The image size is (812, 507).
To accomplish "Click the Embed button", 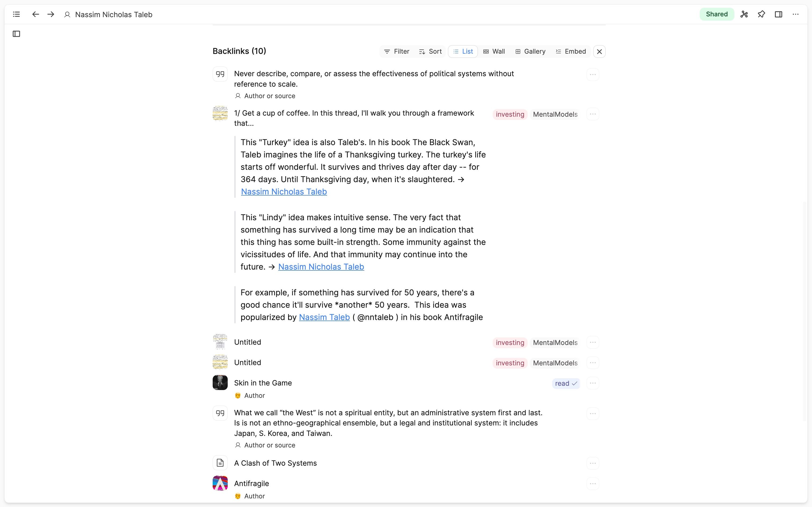I will [x=571, y=51].
